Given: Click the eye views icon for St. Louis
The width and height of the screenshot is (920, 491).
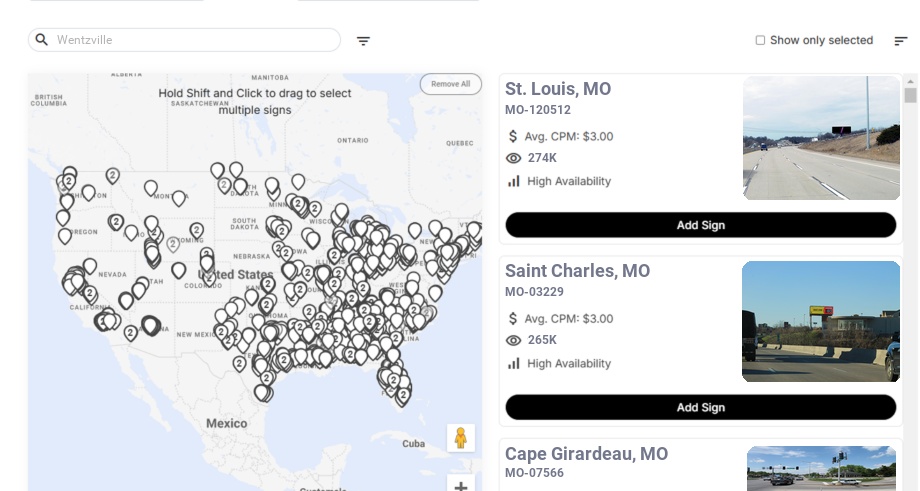Looking at the screenshot, I should click(x=513, y=158).
